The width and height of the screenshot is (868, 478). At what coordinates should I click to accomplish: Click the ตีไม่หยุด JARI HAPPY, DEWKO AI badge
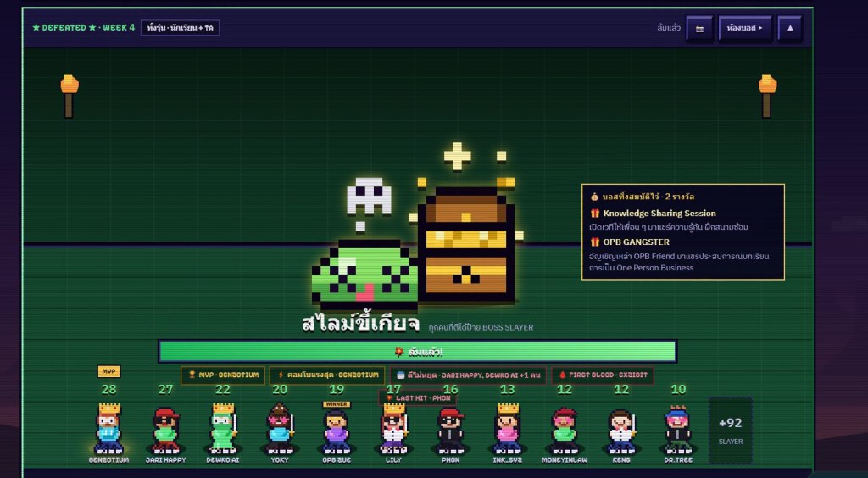point(468,375)
